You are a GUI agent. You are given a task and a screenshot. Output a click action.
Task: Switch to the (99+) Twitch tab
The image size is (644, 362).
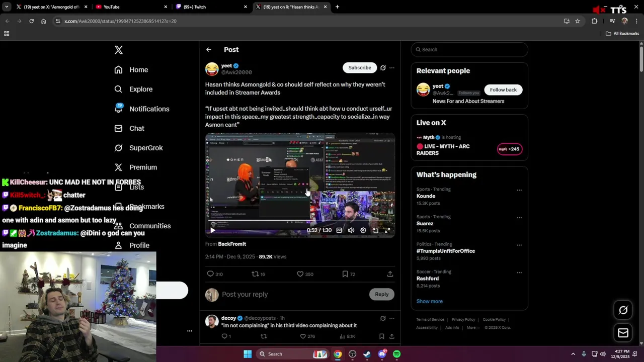tap(211, 7)
